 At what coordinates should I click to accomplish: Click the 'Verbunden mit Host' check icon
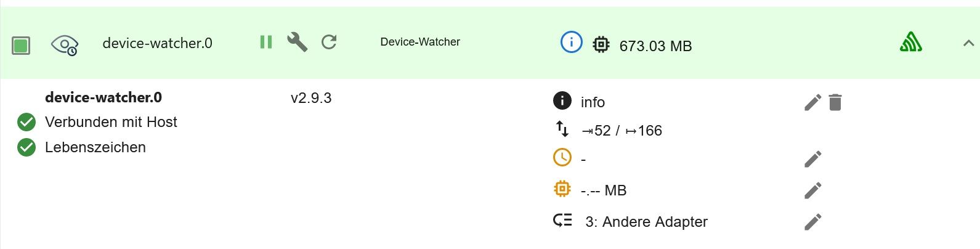[26, 123]
